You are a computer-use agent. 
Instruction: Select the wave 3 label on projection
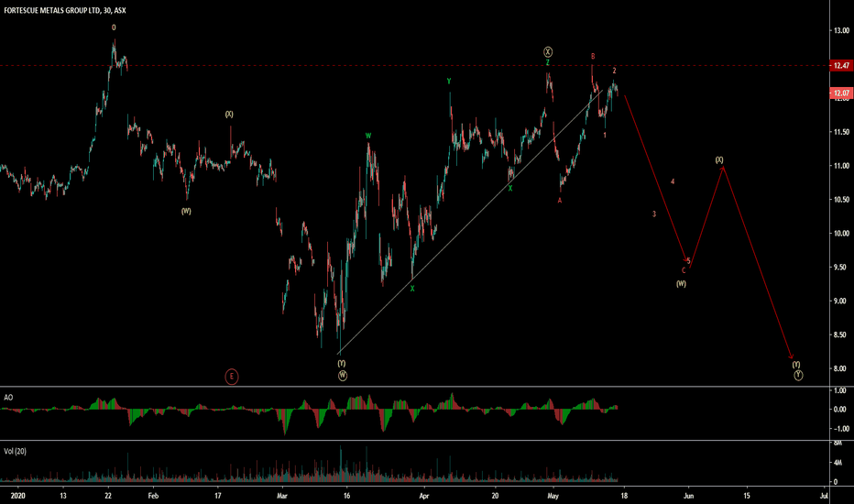(654, 214)
